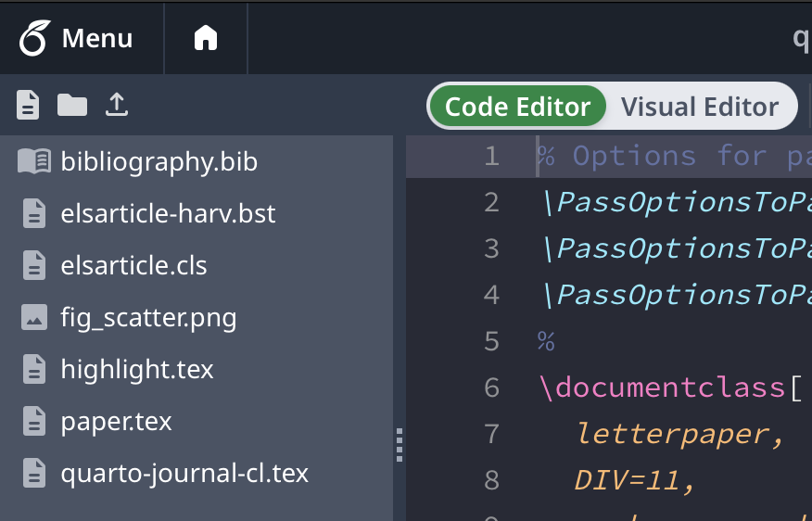812x521 pixels.
Task: Click line number 6 in the gutter
Action: pos(491,388)
